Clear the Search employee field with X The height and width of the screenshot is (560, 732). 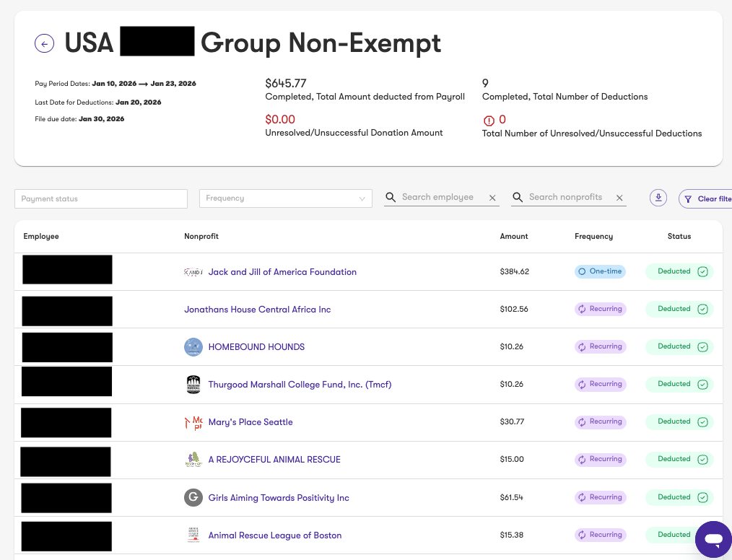[492, 198]
